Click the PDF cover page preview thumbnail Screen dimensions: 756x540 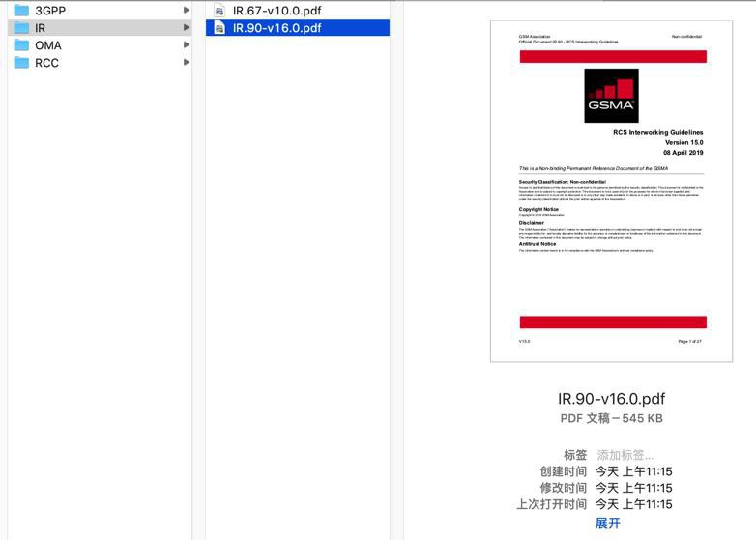click(611, 191)
